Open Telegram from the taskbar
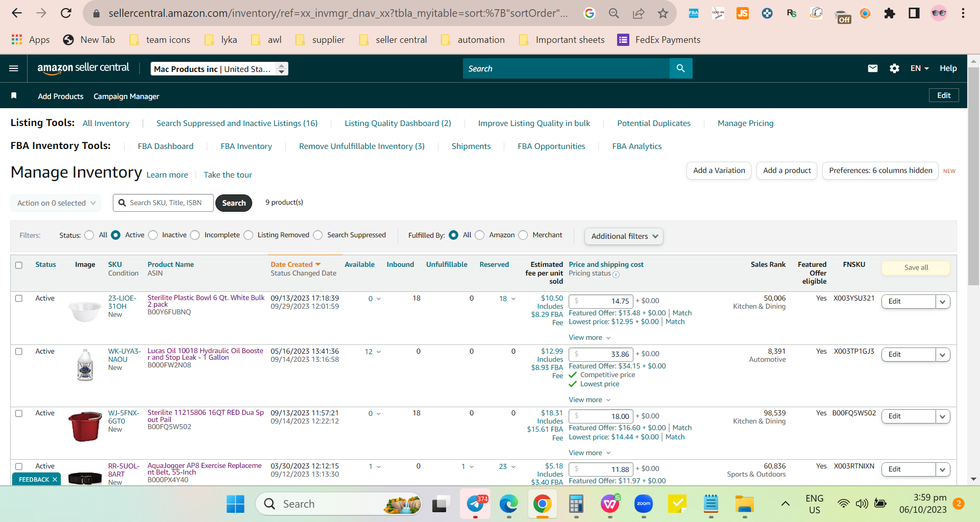980x522 pixels. [476, 504]
